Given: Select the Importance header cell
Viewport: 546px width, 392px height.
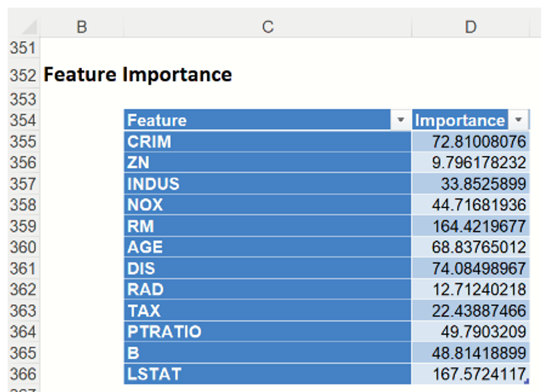Looking at the screenshot, I should click(x=460, y=121).
